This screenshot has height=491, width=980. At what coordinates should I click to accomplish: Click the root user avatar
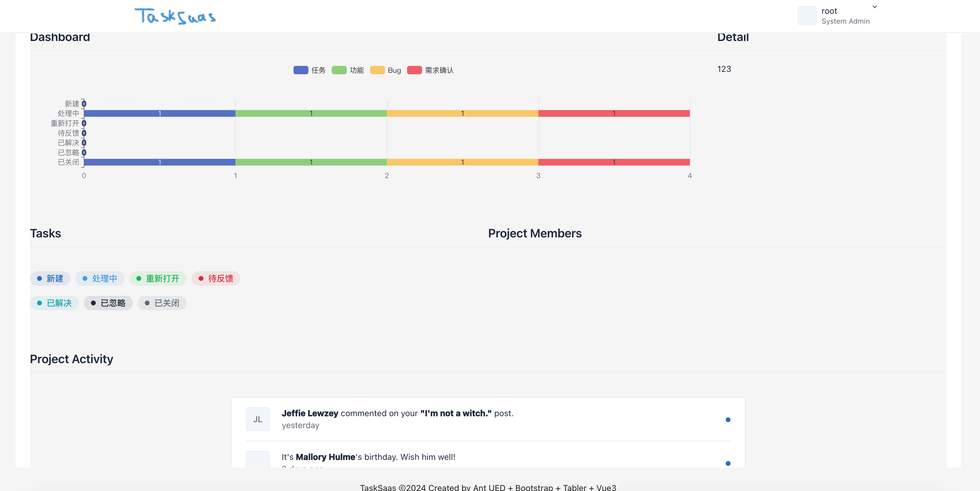coord(807,16)
